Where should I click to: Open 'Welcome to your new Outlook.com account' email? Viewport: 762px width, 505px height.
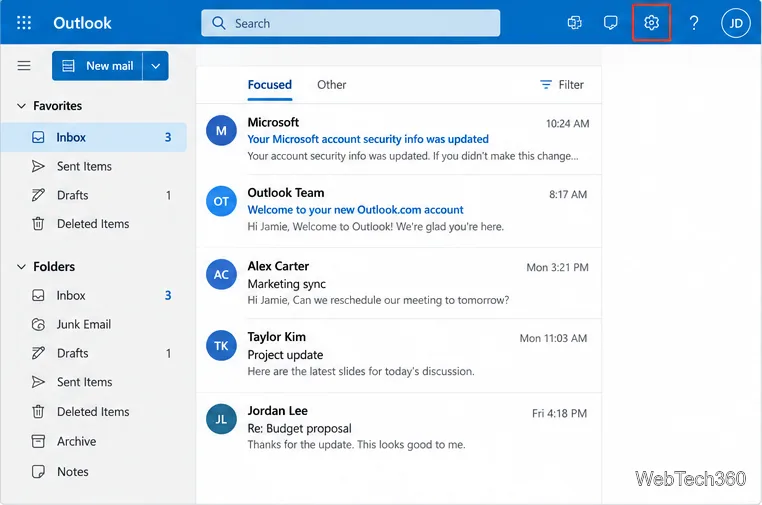point(398,211)
